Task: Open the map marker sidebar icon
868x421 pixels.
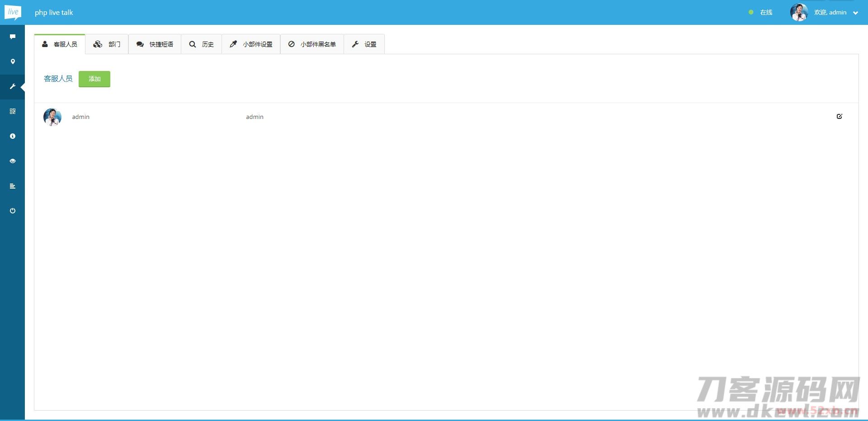Action: 13,61
